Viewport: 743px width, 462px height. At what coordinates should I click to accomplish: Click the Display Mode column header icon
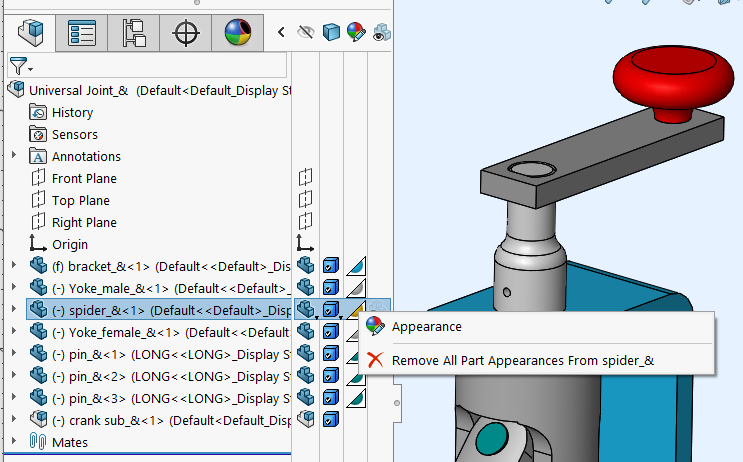pos(331,32)
